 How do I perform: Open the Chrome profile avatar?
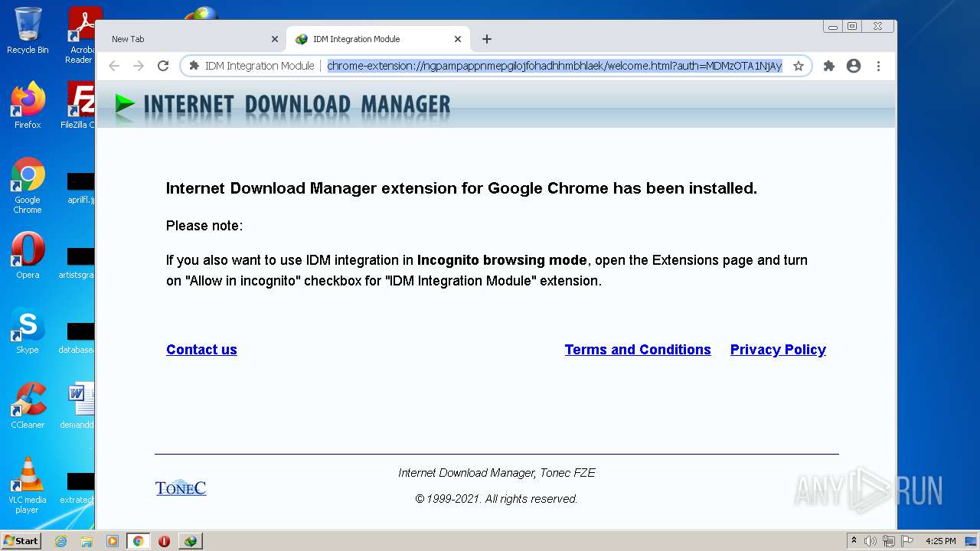[x=854, y=66]
